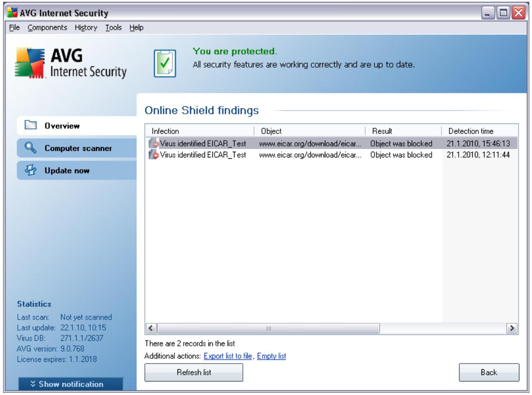Image resolution: width=532 pixels, height=395 pixels.
Task: Click the 'You are protected.' status heading
Action: coord(235,52)
